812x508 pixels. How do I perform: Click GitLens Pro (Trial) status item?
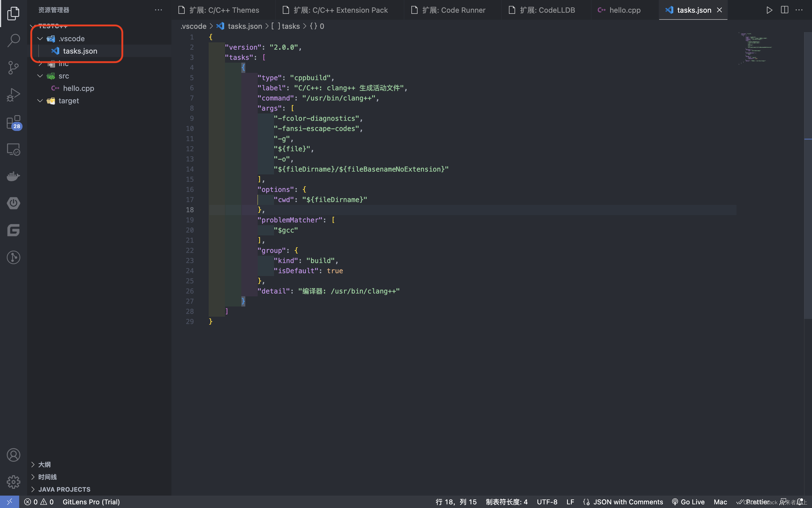pos(91,502)
